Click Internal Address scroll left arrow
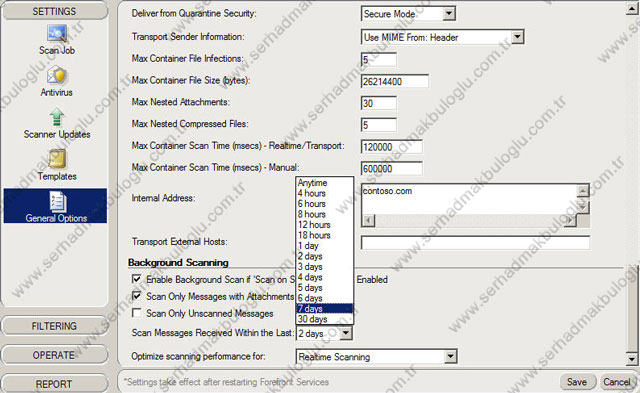 point(368,220)
